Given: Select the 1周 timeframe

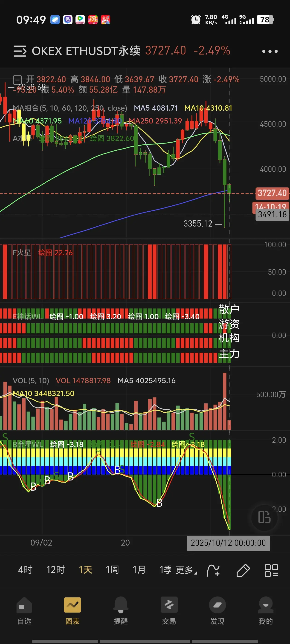Looking at the screenshot, I should coord(112,570).
